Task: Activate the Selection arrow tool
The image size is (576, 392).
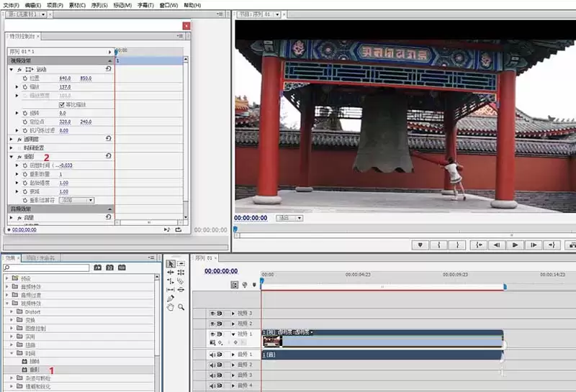Action: coord(171,264)
